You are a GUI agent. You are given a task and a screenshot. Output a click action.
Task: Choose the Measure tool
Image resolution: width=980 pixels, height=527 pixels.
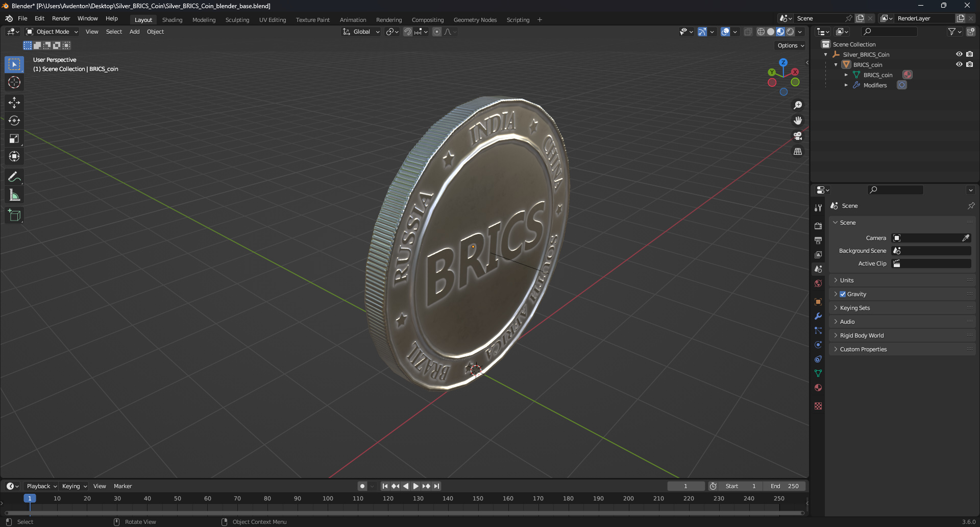pyautogui.click(x=14, y=195)
